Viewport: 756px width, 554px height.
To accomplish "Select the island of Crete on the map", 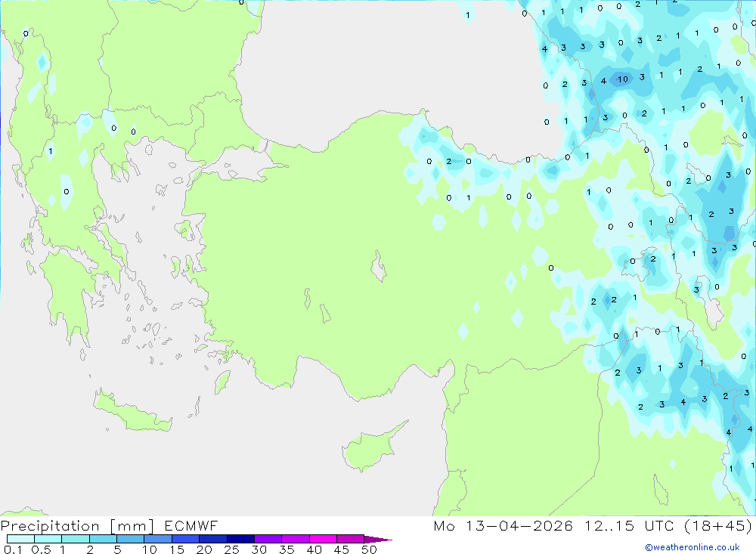I will [x=133, y=410].
